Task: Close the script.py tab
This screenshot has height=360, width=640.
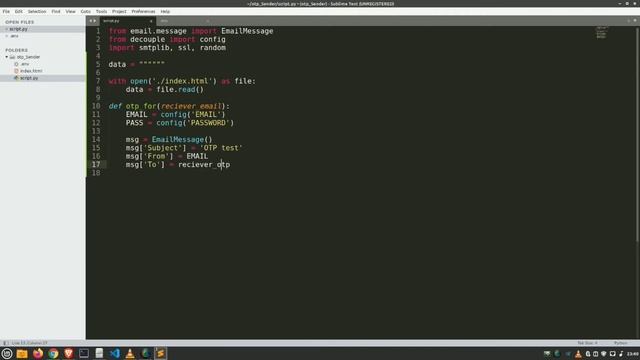Action: (151, 21)
